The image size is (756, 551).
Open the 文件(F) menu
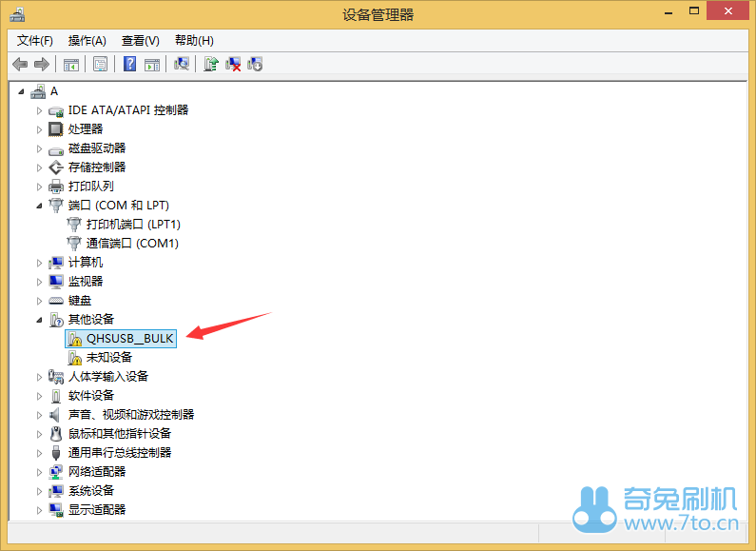35,41
